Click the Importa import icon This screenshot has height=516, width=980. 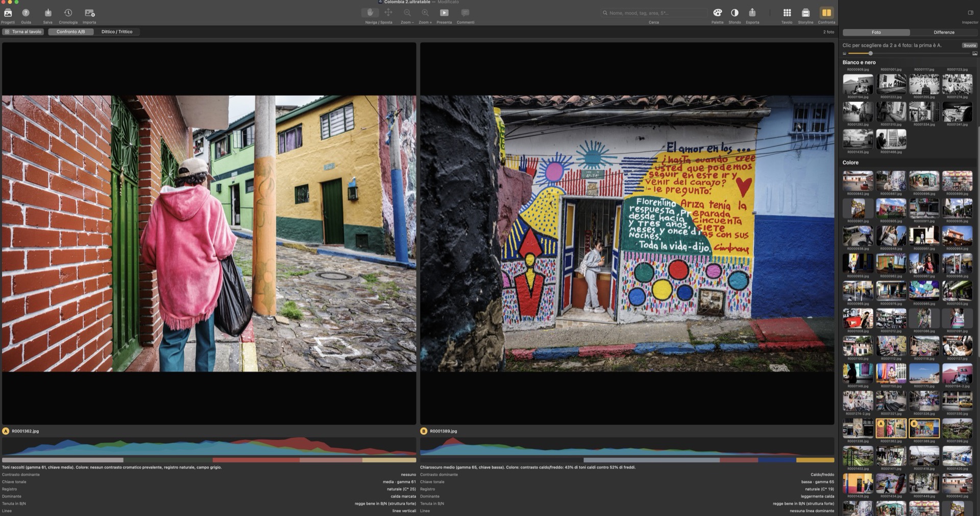[x=89, y=13]
